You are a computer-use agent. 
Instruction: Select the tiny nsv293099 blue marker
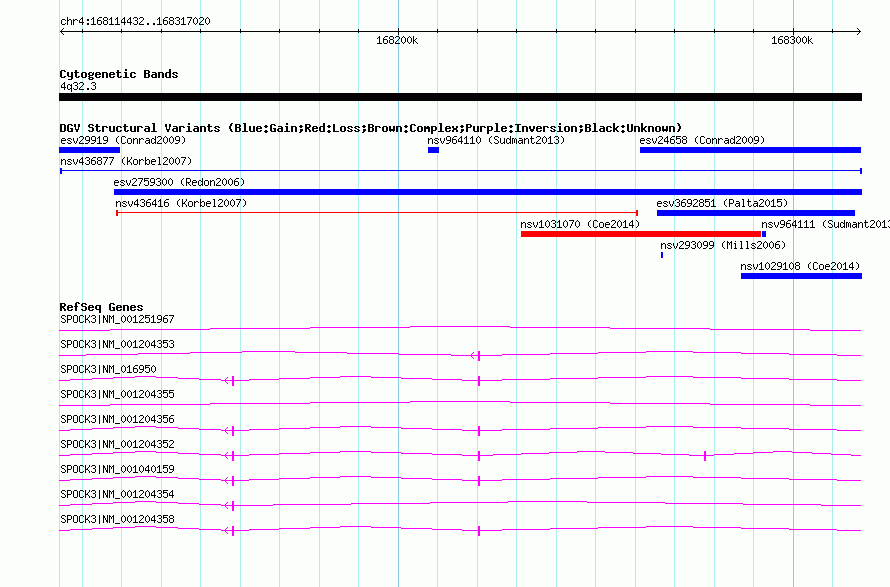pyautogui.click(x=662, y=255)
